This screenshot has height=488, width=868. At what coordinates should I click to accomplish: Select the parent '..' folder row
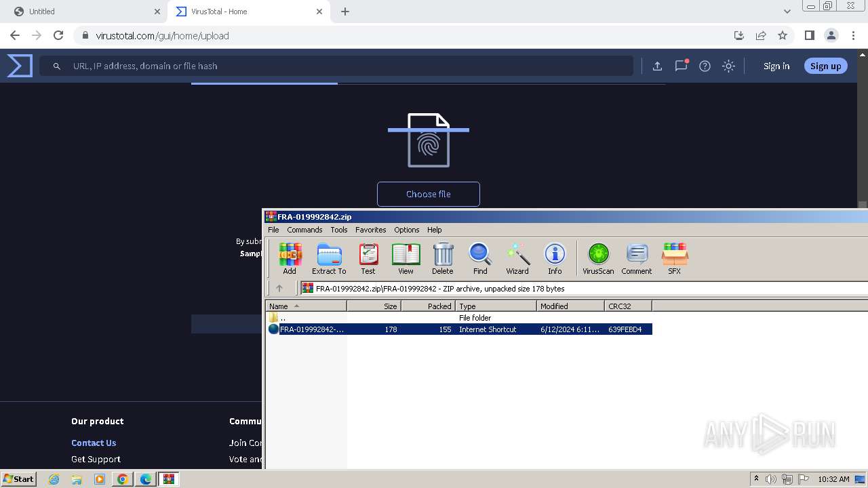pyautogui.click(x=459, y=318)
